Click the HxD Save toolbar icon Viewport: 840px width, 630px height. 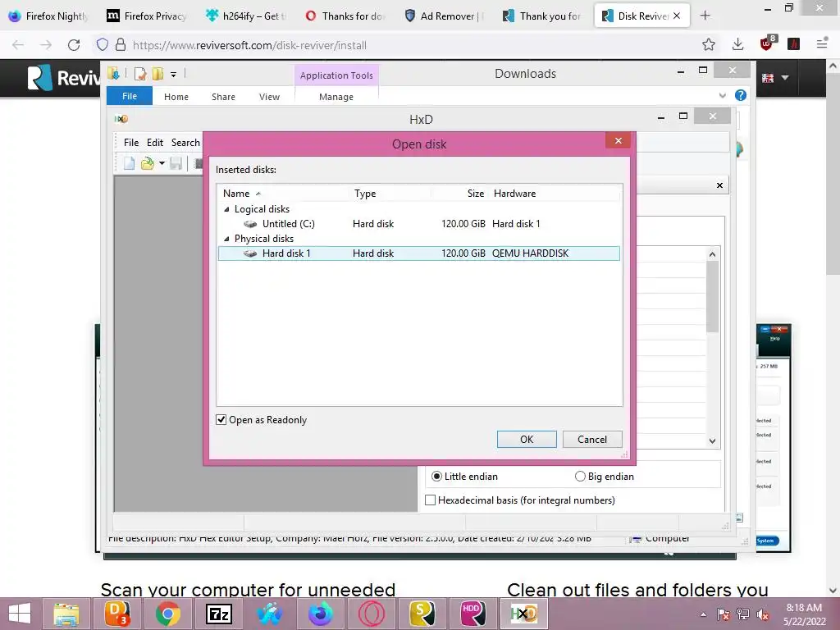176,163
